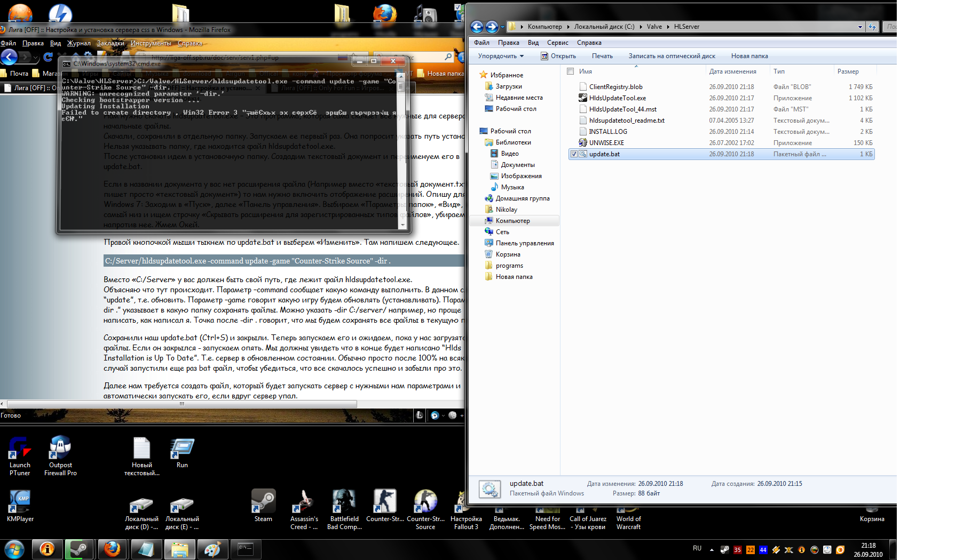Go back in Firefox

tap(9, 57)
